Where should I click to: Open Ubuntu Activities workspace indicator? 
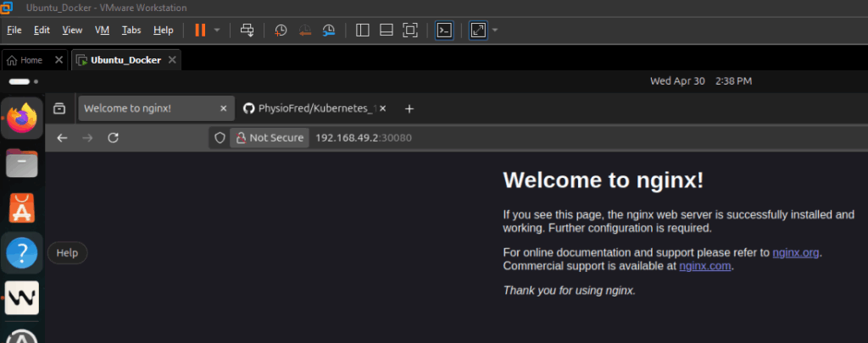tap(23, 81)
